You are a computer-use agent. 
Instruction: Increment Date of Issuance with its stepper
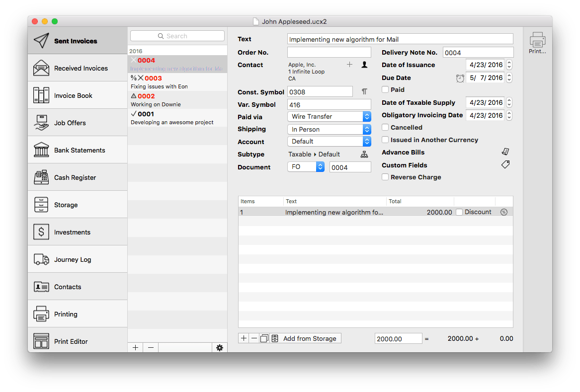508,63
